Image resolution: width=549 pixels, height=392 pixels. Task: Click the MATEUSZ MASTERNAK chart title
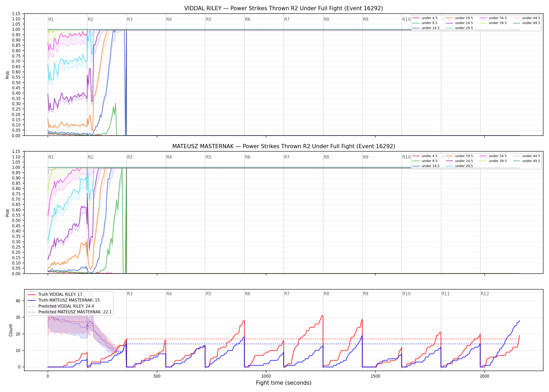click(284, 146)
